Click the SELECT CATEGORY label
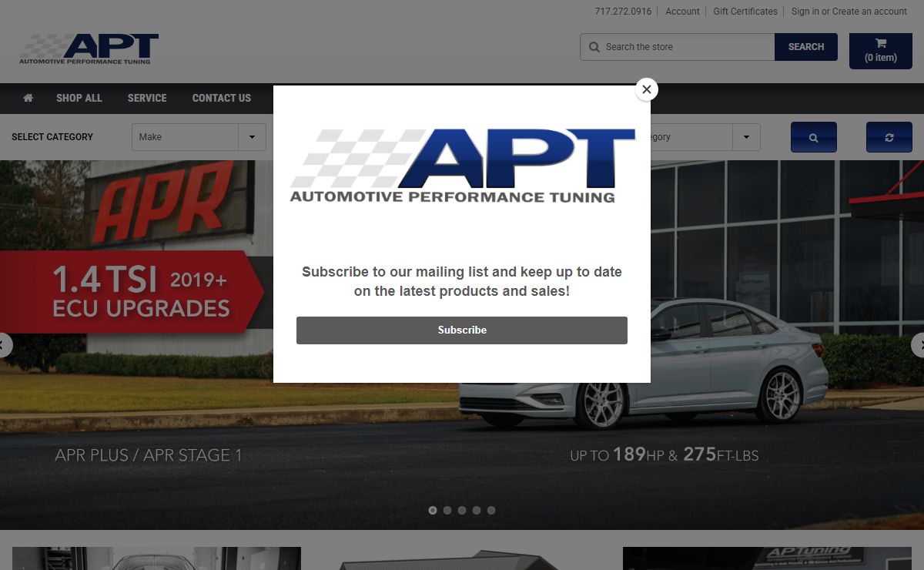Viewport: 924px width, 570px height. coord(52,137)
